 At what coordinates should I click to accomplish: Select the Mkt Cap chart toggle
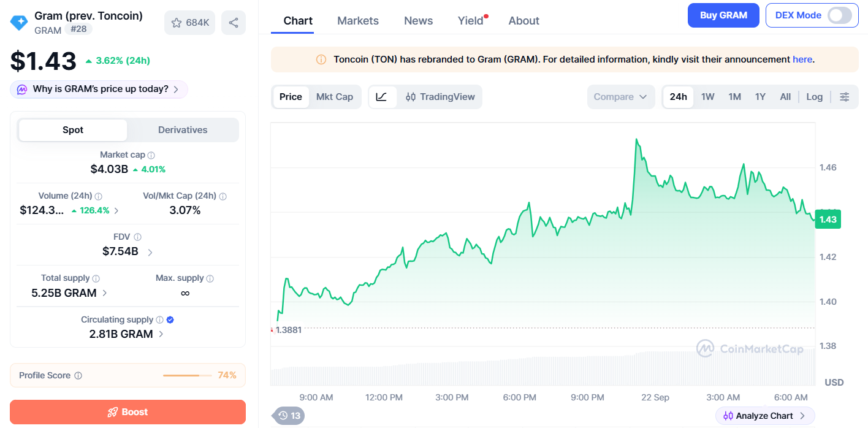coord(335,97)
